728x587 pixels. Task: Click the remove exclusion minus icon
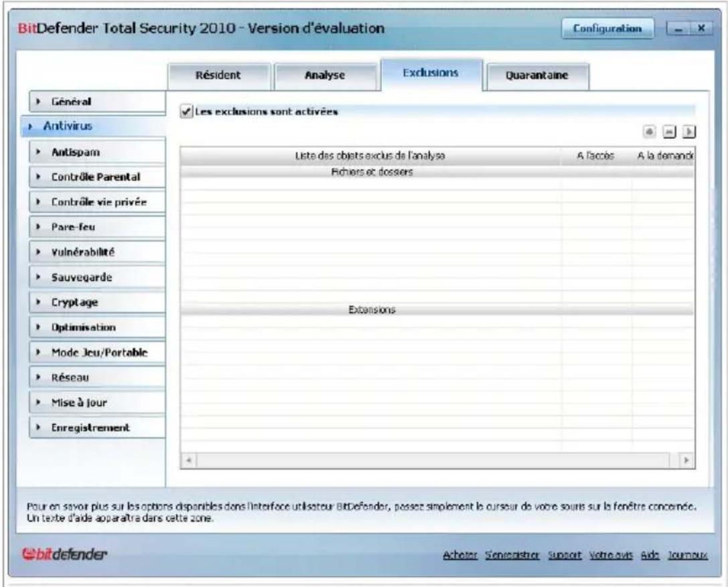click(x=669, y=133)
